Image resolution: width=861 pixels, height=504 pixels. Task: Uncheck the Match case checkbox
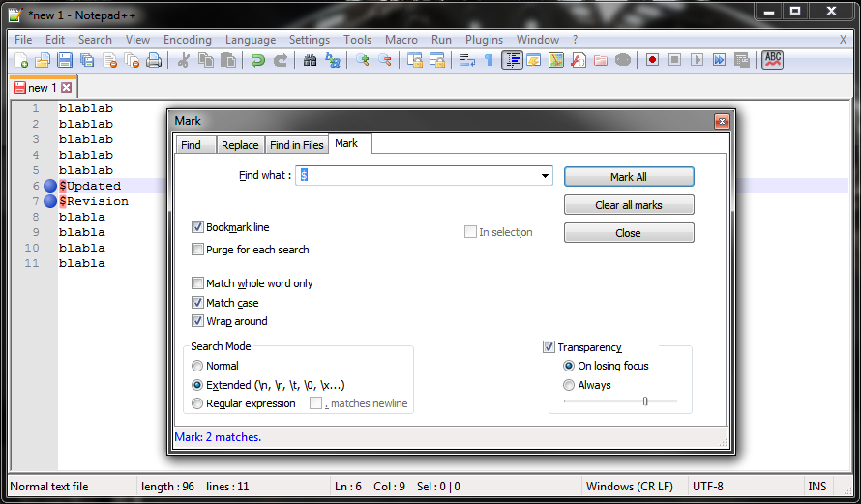[197, 303]
